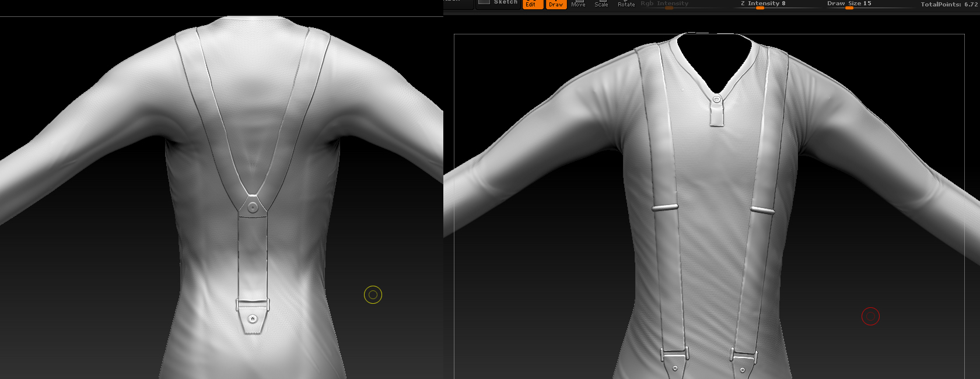Select the Scale transform button

tap(601, 4)
